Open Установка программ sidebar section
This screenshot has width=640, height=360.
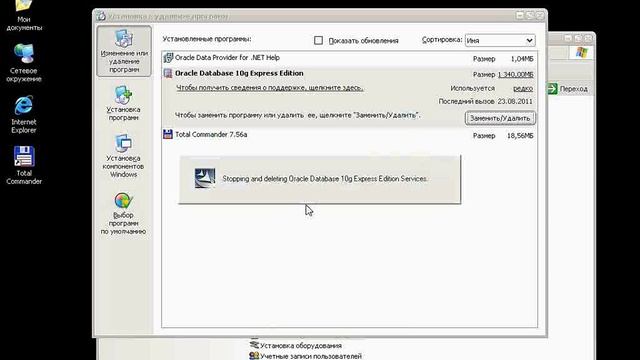123,103
